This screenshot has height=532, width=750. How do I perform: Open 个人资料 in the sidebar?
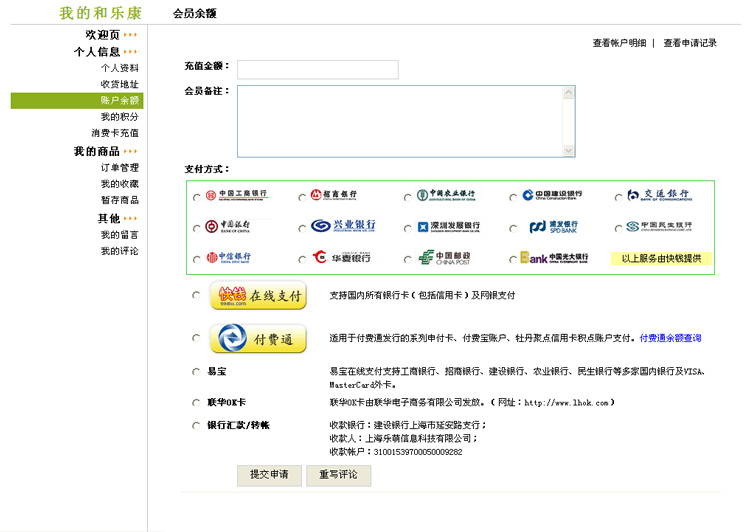point(120,68)
